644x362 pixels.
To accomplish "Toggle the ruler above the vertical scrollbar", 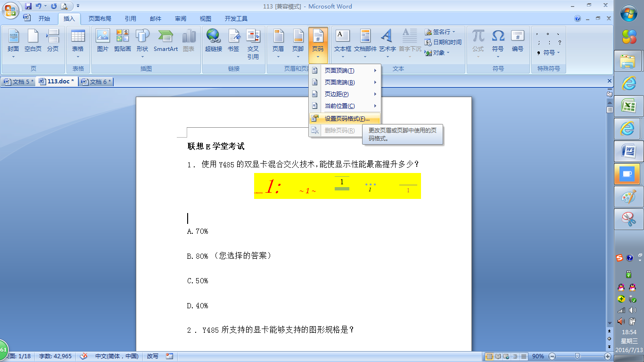I will [x=609, y=94].
